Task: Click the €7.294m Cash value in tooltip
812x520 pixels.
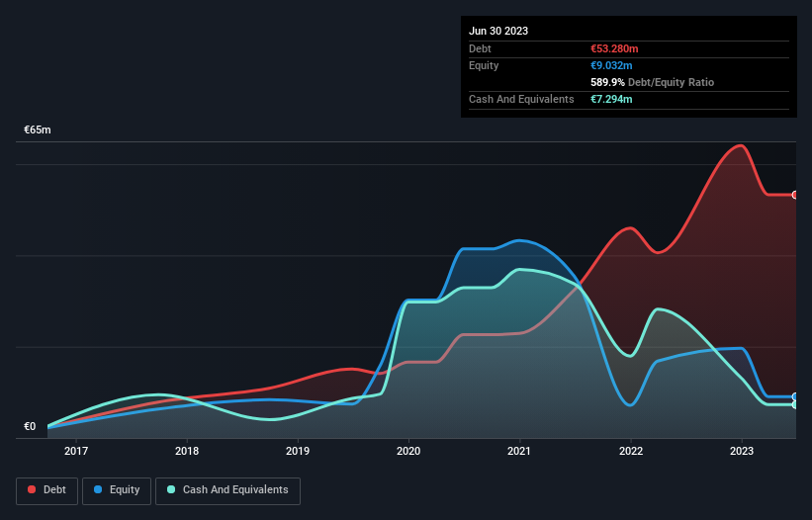Action: [x=611, y=99]
